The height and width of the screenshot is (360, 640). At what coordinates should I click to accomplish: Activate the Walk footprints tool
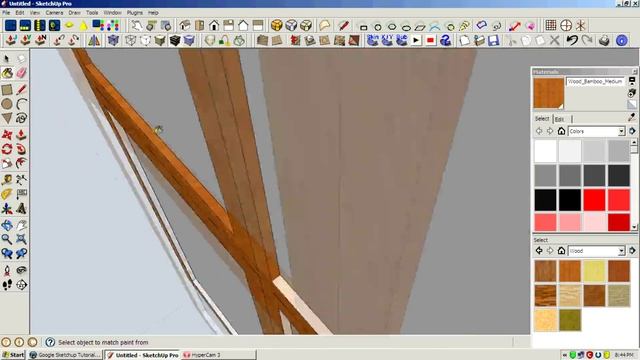tap(7, 284)
